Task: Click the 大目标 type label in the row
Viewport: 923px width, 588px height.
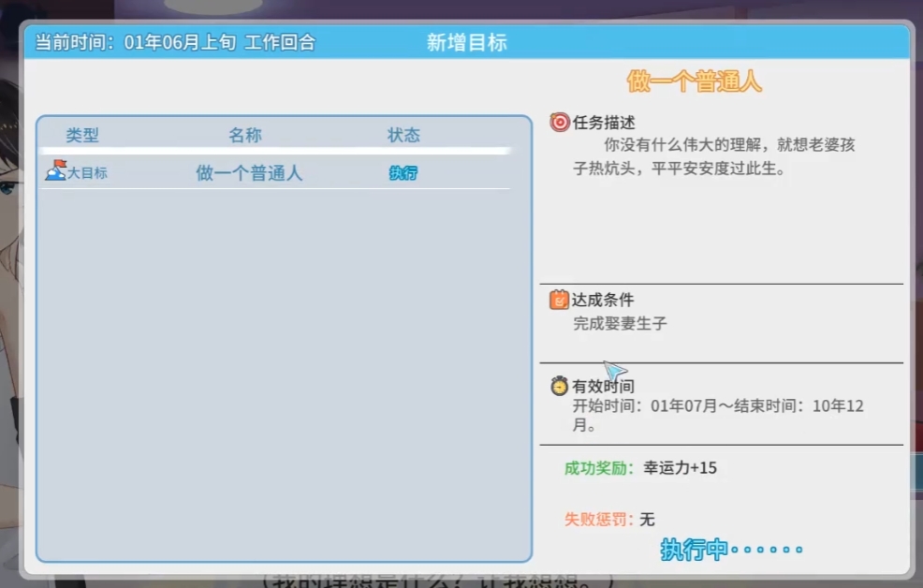Action: (87, 173)
